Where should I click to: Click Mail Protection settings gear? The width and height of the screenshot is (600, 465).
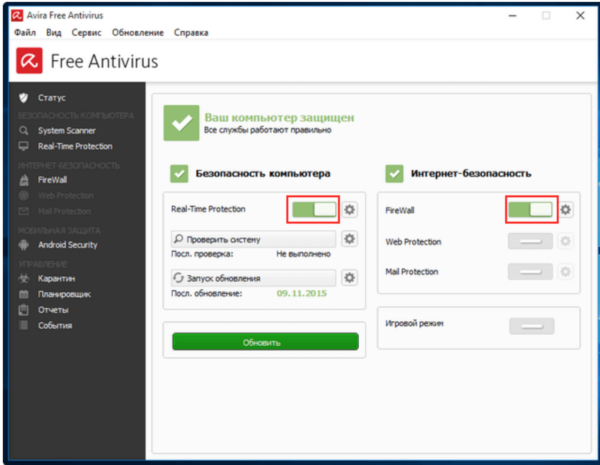566,272
